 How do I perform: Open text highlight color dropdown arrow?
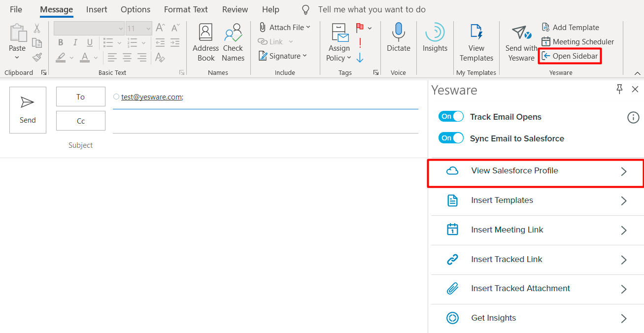pyautogui.click(x=71, y=58)
